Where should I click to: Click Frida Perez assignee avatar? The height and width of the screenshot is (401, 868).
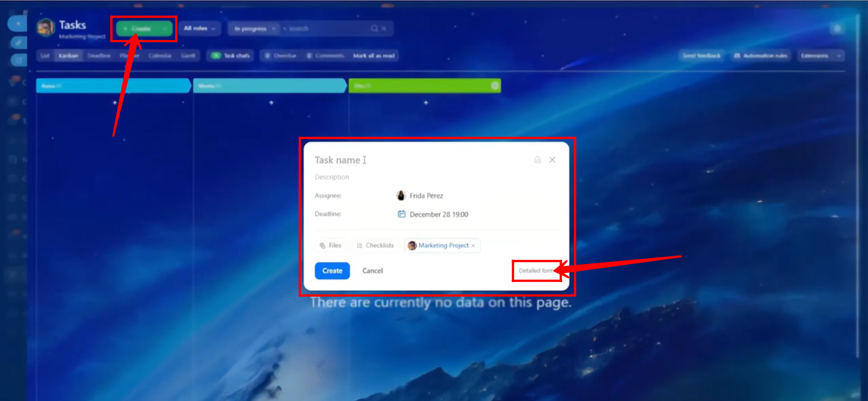coord(401,196)
